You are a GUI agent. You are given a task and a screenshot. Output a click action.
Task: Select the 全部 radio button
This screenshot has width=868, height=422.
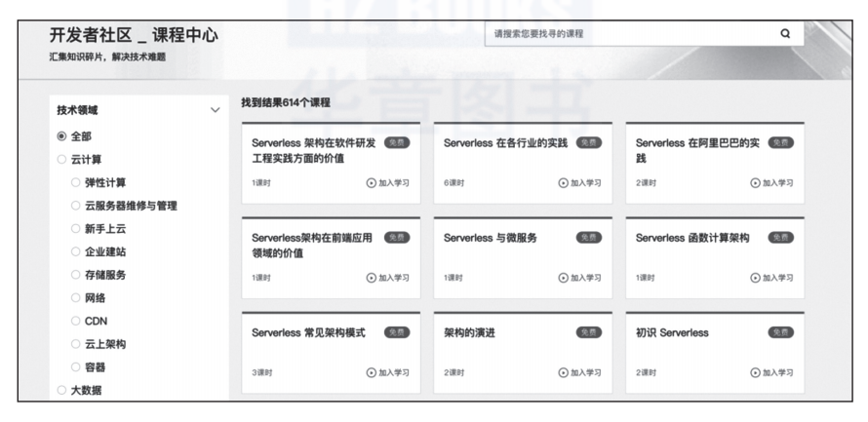(x=61, y=136)
